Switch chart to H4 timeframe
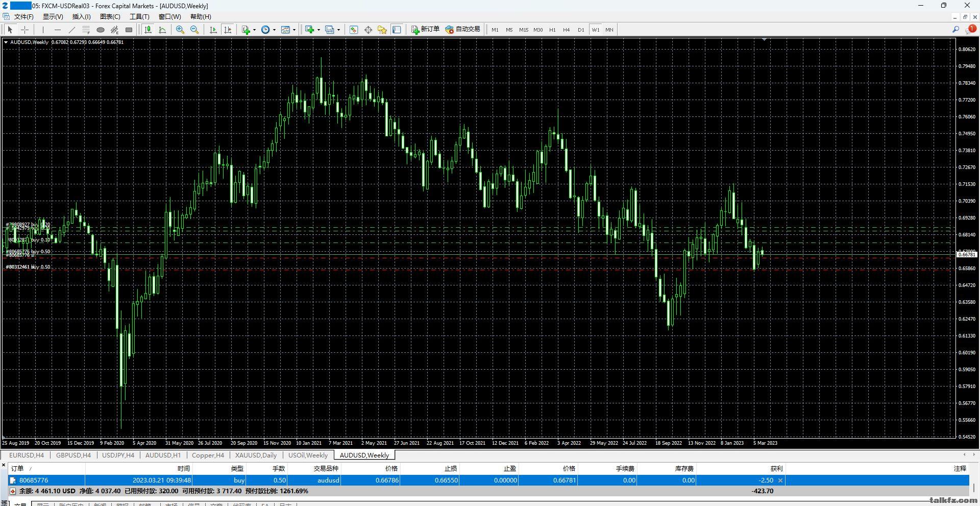Image resolution: width=980 pixels, height=506 pixels. (x=567, y=30)
